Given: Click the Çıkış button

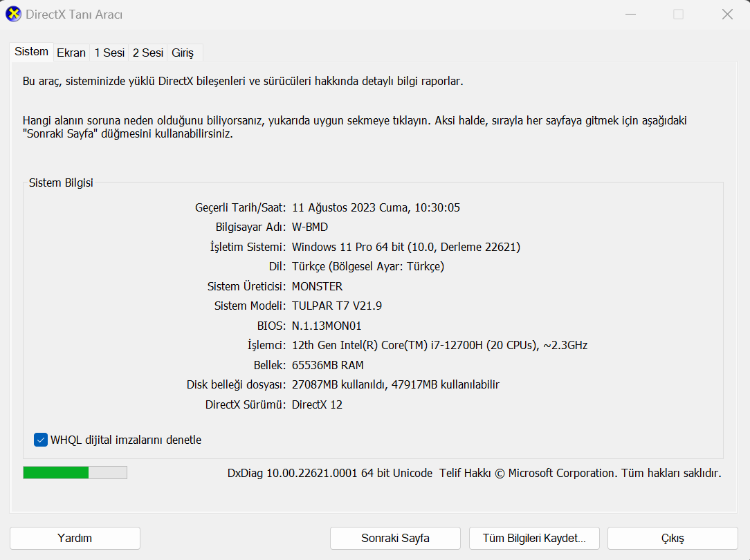Looking at the screenshot, I should click(x=673, y=538).
